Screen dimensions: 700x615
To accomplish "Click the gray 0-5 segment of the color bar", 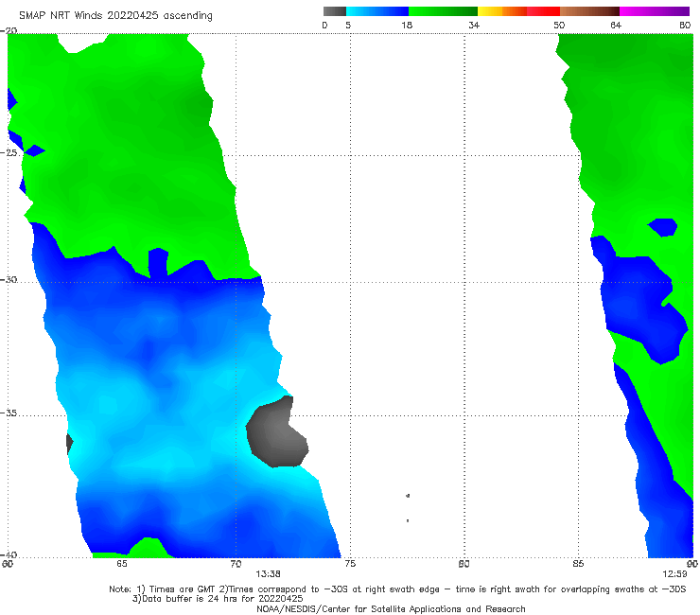I will pos(335,11).
